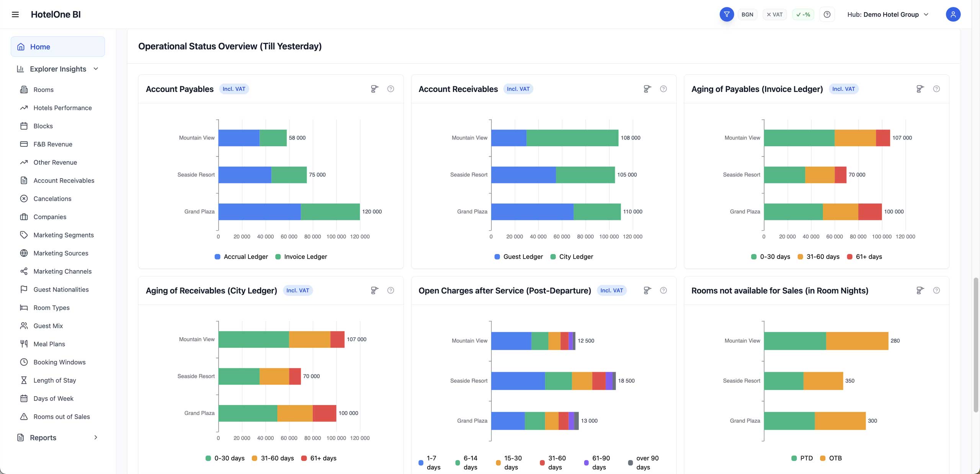Click Aging of Payables format icon
980x474 pixels.
tap(920, 89)
